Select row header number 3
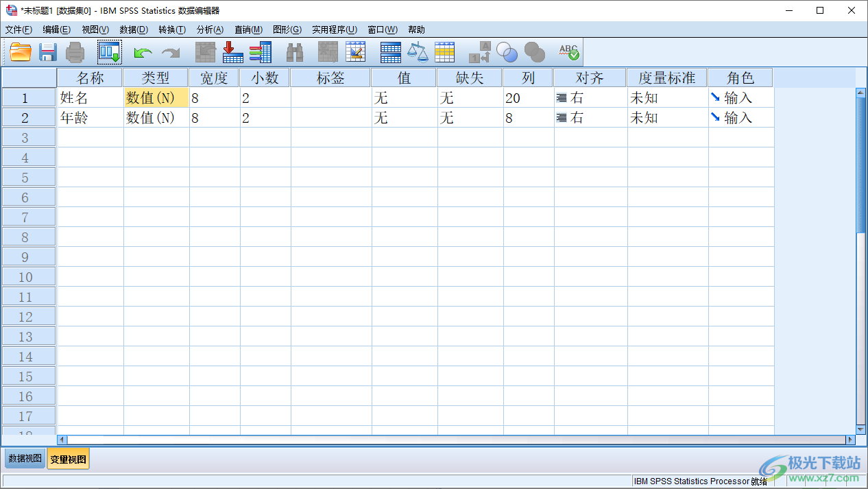Image resolution: width=868 pixels, height=489 pixels. pos(29,138)
